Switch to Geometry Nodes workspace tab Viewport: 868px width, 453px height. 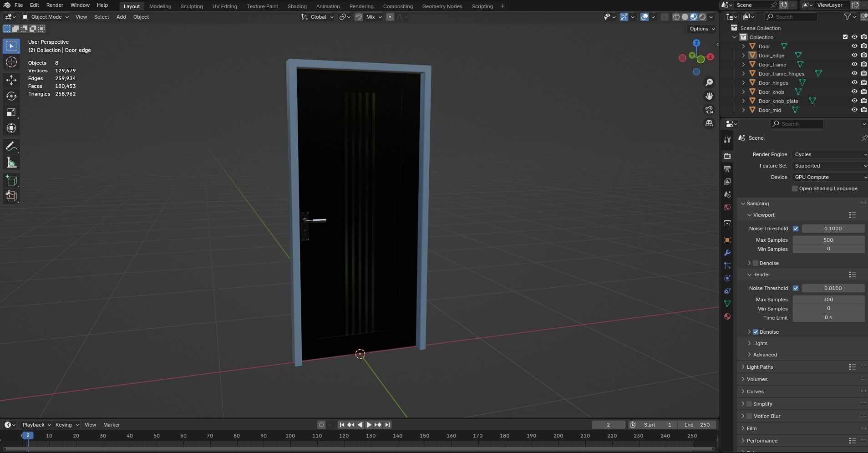pos(442,6)
